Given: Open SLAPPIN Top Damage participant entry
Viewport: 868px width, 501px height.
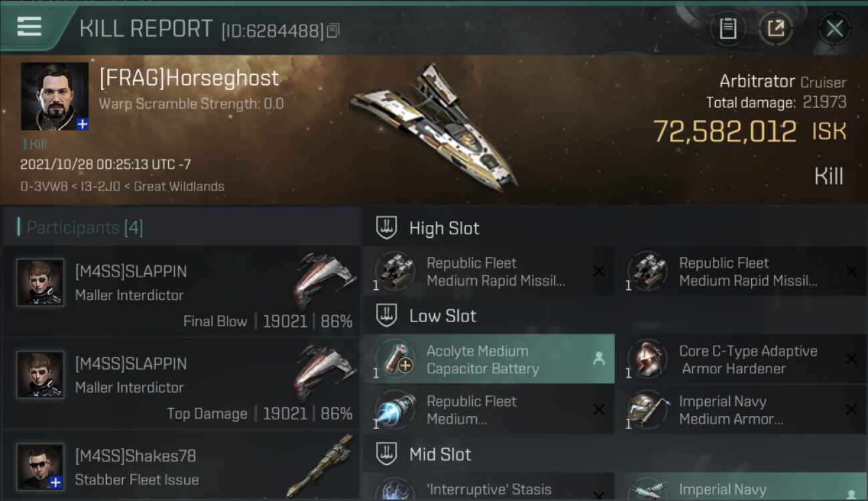Looking at the screenshot, I should point(181,383).
